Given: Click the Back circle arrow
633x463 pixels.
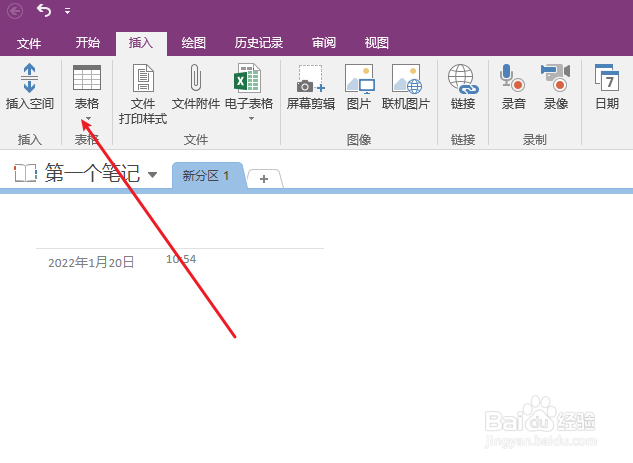Looking at the screenshot, I should point(15,11).
